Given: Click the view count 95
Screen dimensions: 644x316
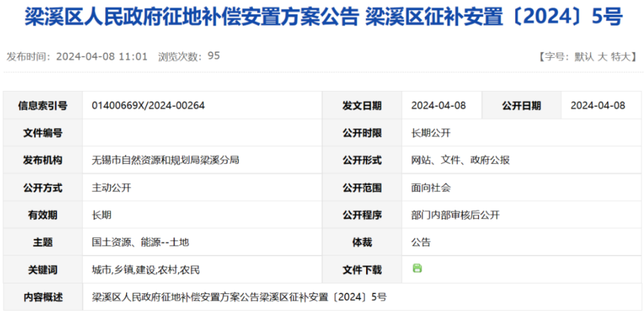Looking at the screenshot, I should pos(214,56).
